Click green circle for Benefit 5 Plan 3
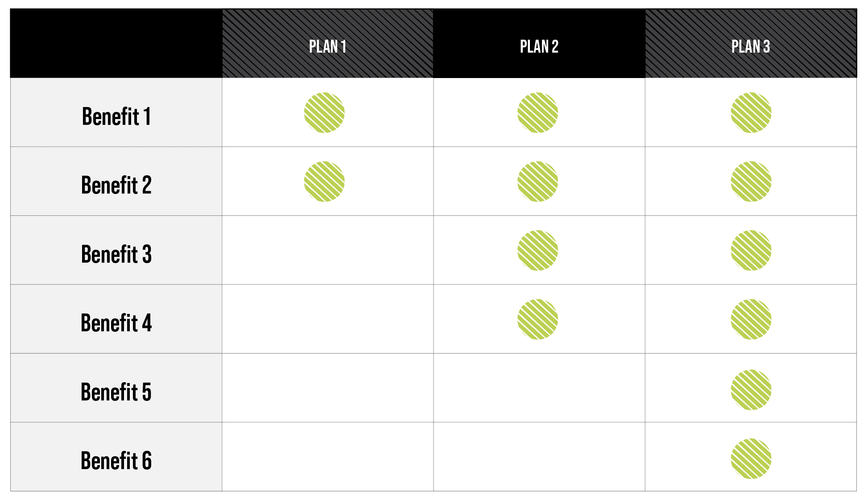Image resolution: width=868 pixels, height=503 pixels. (751, 390)
